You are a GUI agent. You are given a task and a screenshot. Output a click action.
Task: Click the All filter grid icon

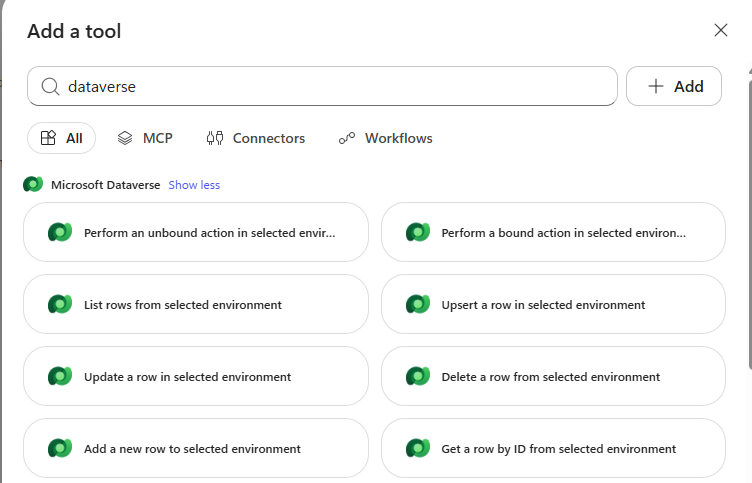48,138
